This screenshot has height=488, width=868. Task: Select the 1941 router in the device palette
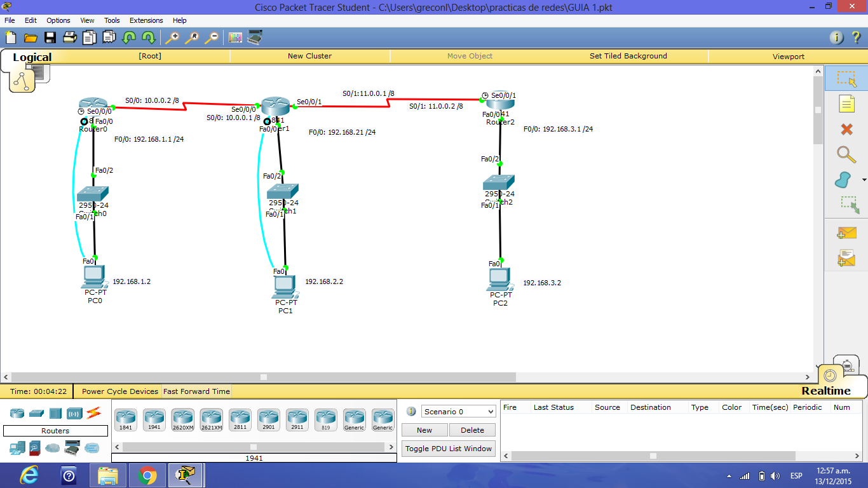(x=154, y=418)
